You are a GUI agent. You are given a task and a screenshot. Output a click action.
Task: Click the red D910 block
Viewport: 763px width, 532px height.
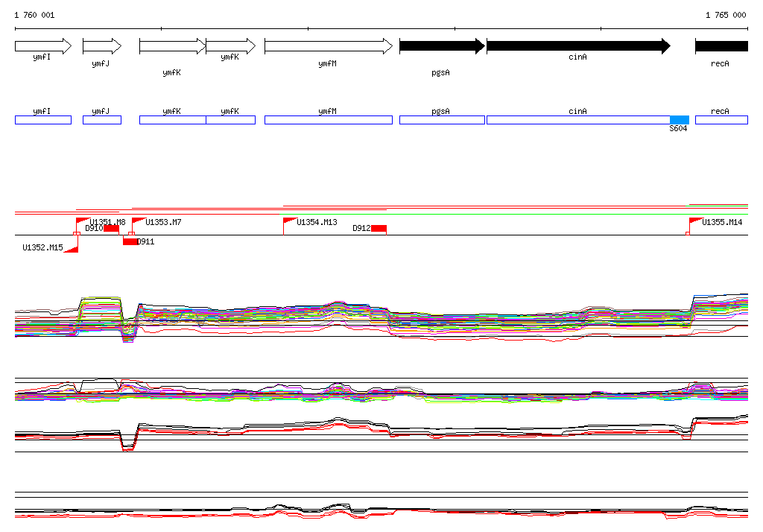[x=112, y=228]
